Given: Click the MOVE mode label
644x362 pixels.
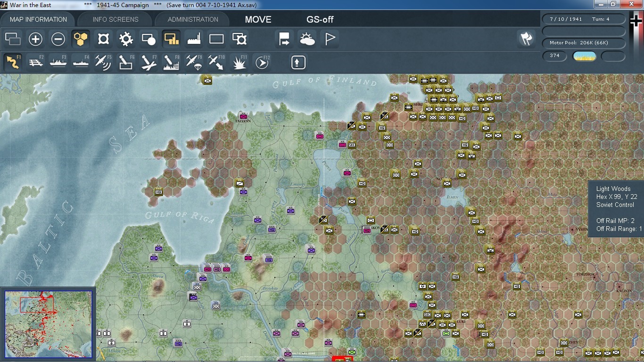Looking at the screenshot, I should (x=258, y=19).
